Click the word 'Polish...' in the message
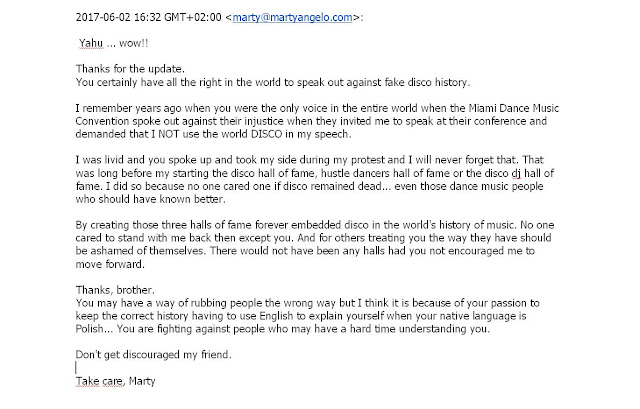Screen dimensions: 640x409 coord(94,329)
